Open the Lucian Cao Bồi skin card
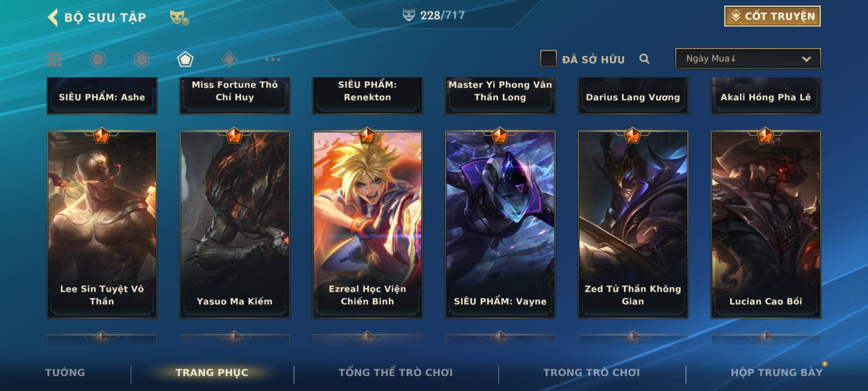 (766, 224)
